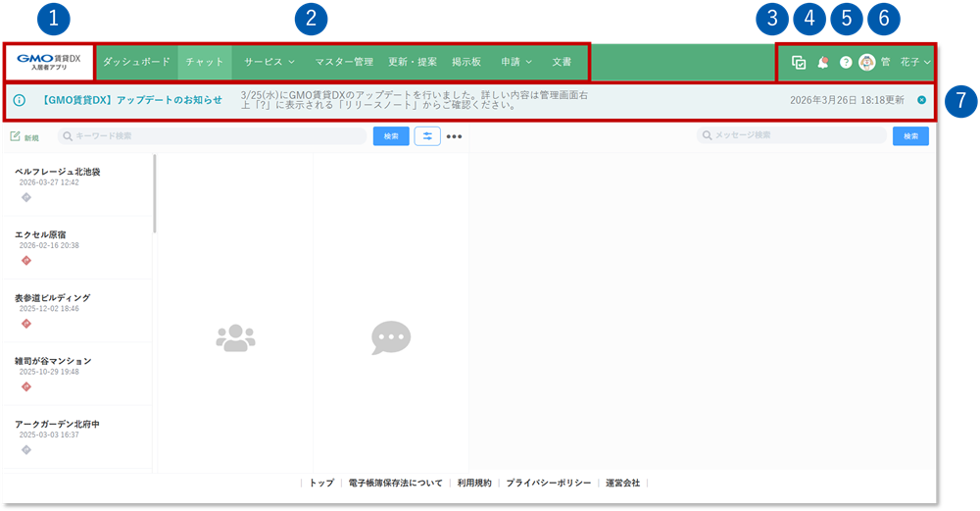Click the red diamond icon under 表参道ビルディング
This screenshot has width=980, height=511.
26,324
